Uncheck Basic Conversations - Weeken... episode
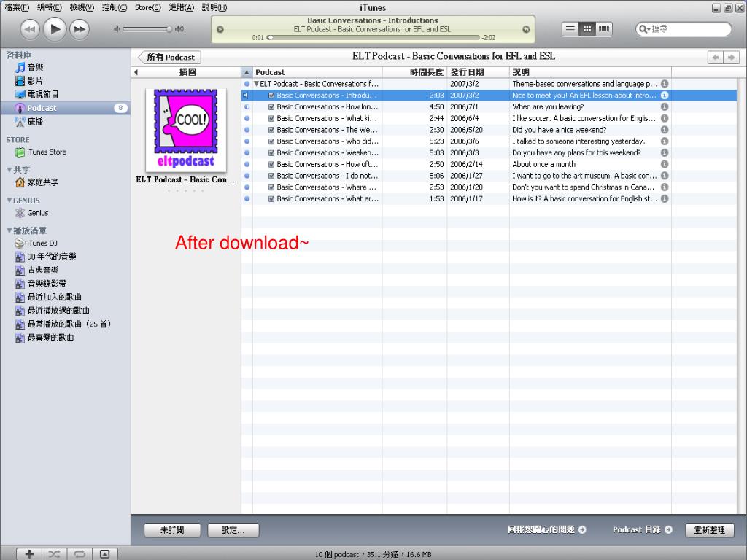Screen dimensions: 747x560 [271, 153]
